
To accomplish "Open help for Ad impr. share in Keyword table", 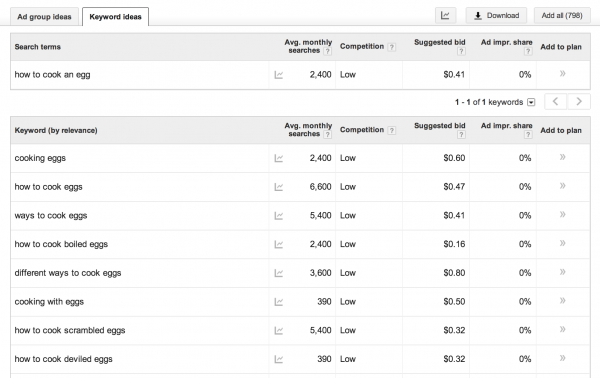I will pyautogui.click(x=528, y=135).
